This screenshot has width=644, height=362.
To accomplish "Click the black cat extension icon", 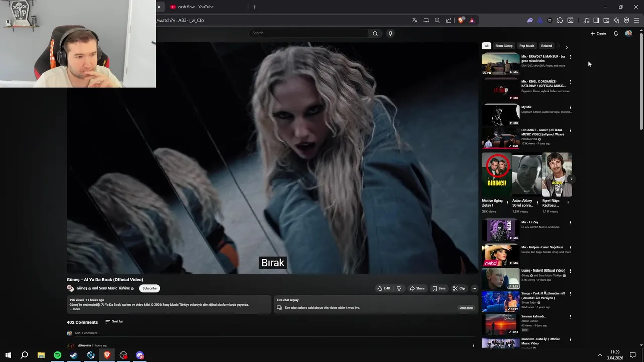I will [550, 20].
